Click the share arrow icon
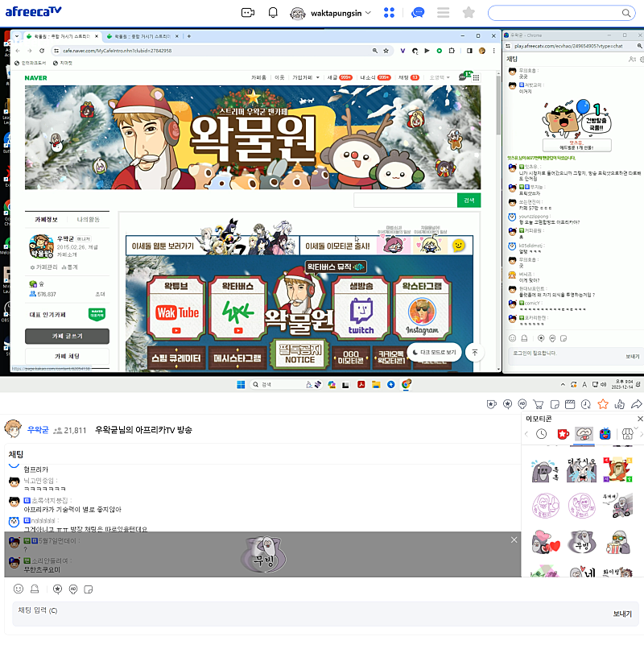This screenshot has height=645, width=644. tap(636, 404)
